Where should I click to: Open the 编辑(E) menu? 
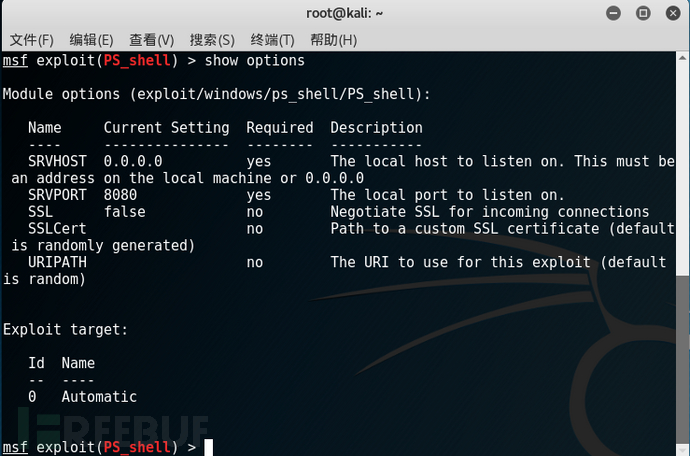92,40
